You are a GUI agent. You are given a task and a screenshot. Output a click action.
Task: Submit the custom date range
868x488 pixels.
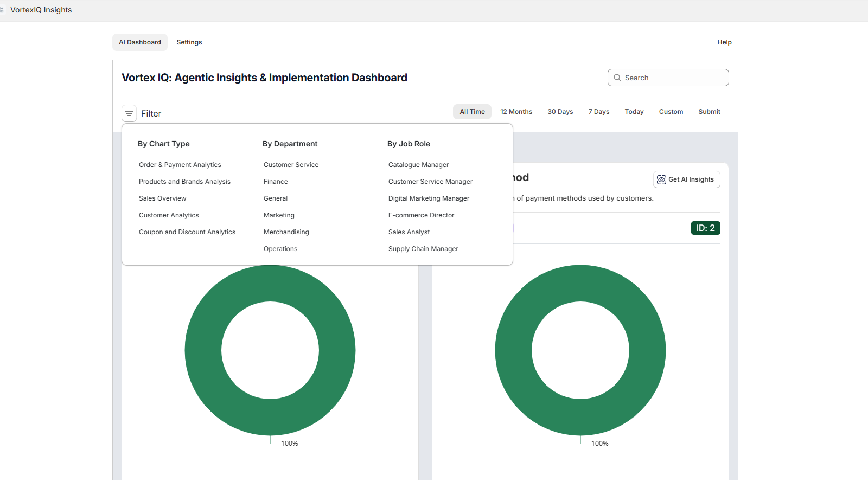click(x=709, y=111)
